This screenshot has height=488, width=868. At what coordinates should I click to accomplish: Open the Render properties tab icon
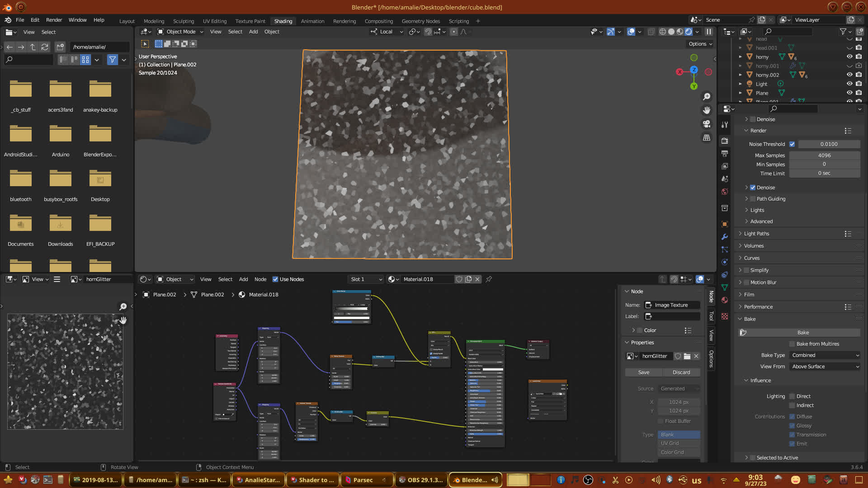(725, 141)
